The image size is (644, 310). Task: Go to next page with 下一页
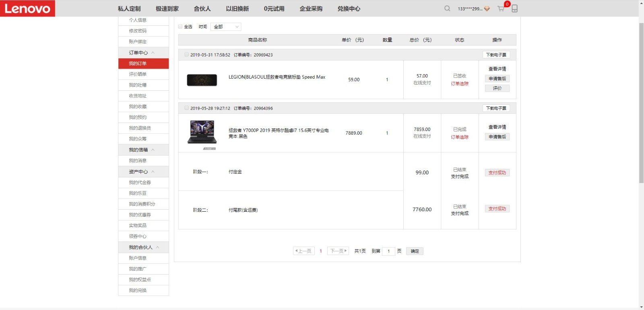tap(338, 251)
